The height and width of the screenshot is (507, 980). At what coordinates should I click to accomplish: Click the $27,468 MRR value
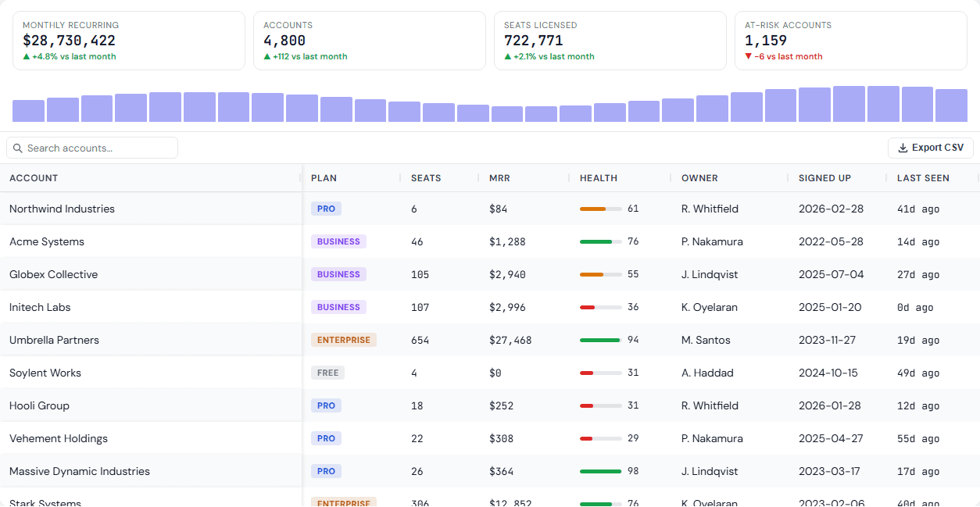510,340
